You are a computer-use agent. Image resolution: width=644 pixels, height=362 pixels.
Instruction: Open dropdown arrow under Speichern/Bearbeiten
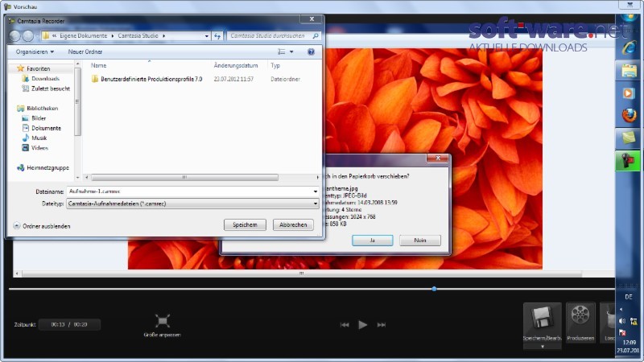click(x=542, y=347)
